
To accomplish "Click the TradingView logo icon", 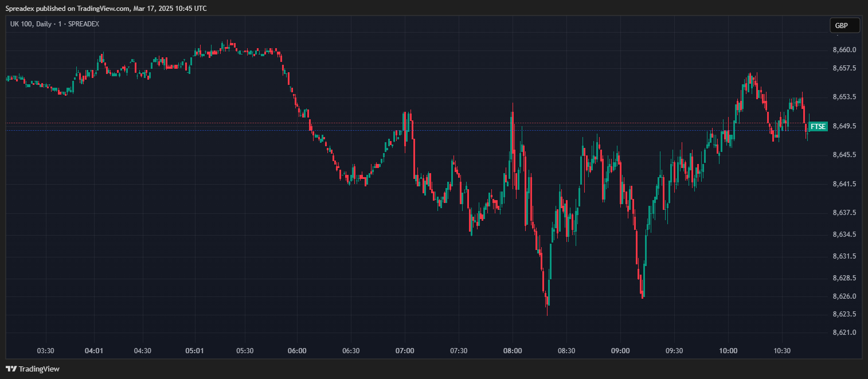I will pos(10,369).
